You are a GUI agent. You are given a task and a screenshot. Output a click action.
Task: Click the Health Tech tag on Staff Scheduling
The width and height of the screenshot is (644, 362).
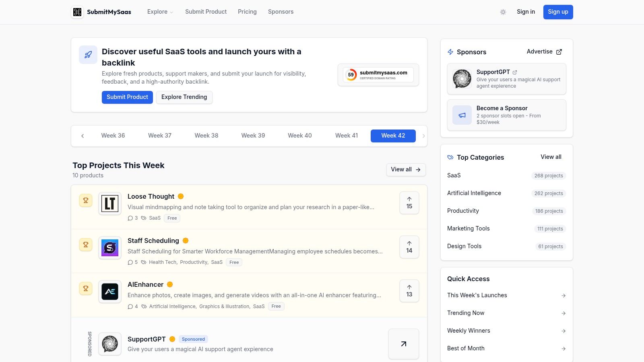point(163,262)
